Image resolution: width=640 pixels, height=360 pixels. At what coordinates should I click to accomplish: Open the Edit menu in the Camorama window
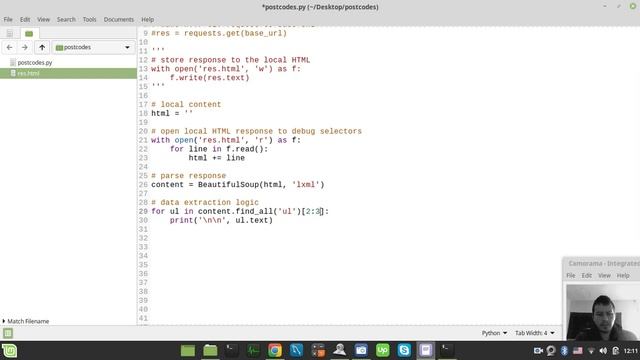coord(587,276)
